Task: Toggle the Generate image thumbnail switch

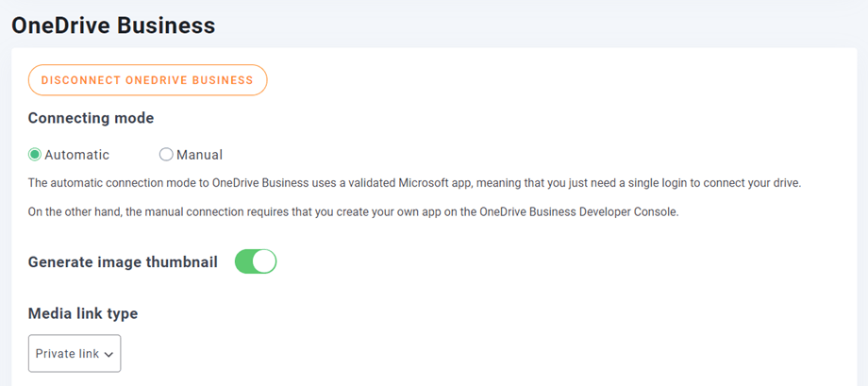Action: [x=255, y=261]
